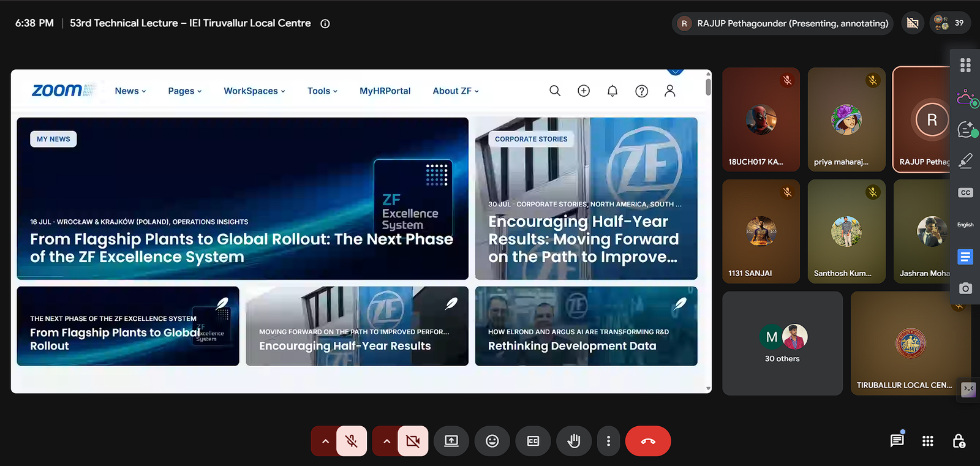Click the cloud sidebar icon
The height and width of the screenshot is (466, 980).
click(967, 97)
